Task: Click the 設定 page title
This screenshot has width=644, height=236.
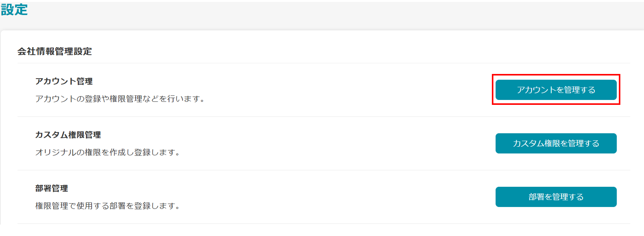Action: tap(14, 10)
